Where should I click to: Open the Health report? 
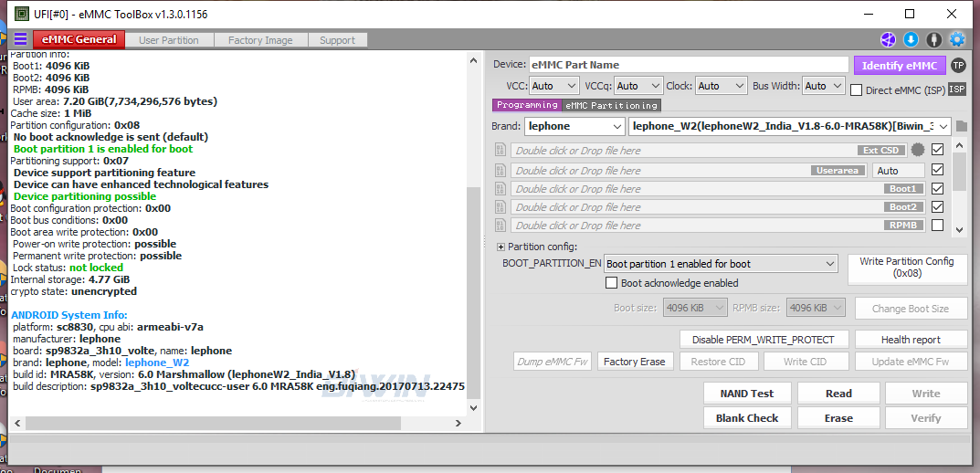click(911, 340)
